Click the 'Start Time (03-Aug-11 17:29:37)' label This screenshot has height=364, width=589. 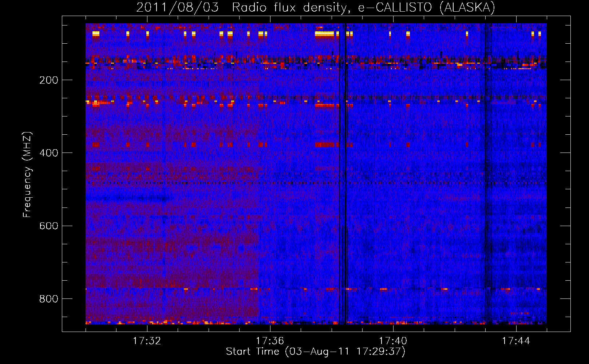click(x=316, y=352)
